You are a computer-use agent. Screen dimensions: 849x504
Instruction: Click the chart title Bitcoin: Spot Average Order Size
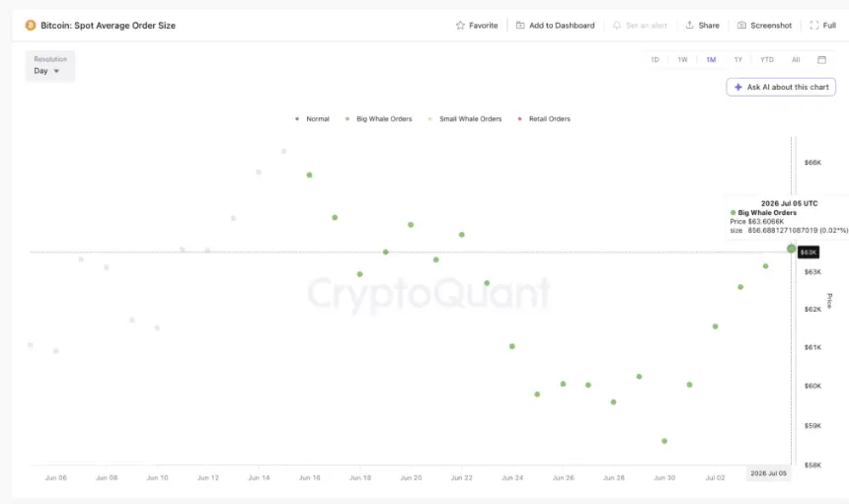click(x=108, y=26)
